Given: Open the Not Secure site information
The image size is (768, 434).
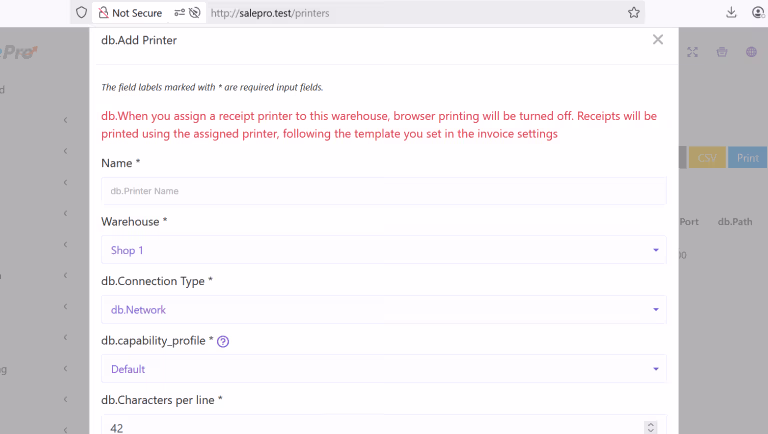Looking at the screenshot, I should tap(130, 13).
